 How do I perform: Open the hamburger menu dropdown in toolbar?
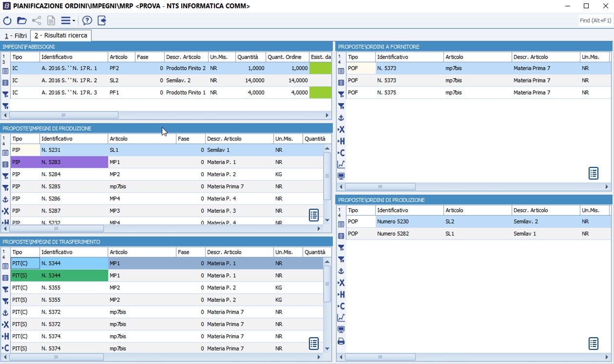(67, 20)
